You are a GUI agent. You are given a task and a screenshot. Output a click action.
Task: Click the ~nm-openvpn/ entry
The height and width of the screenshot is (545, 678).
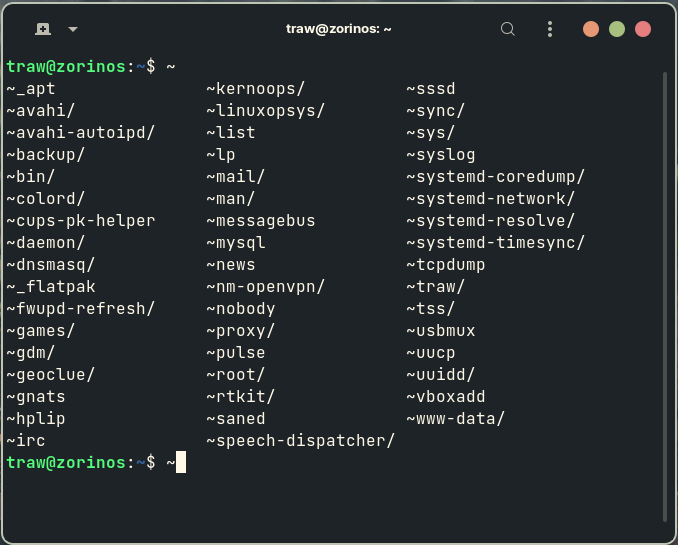265,287
